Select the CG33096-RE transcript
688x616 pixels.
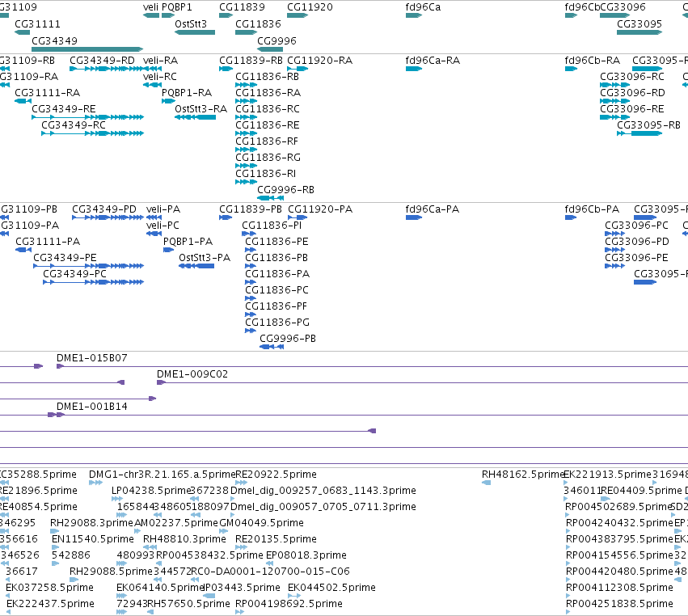632,109
